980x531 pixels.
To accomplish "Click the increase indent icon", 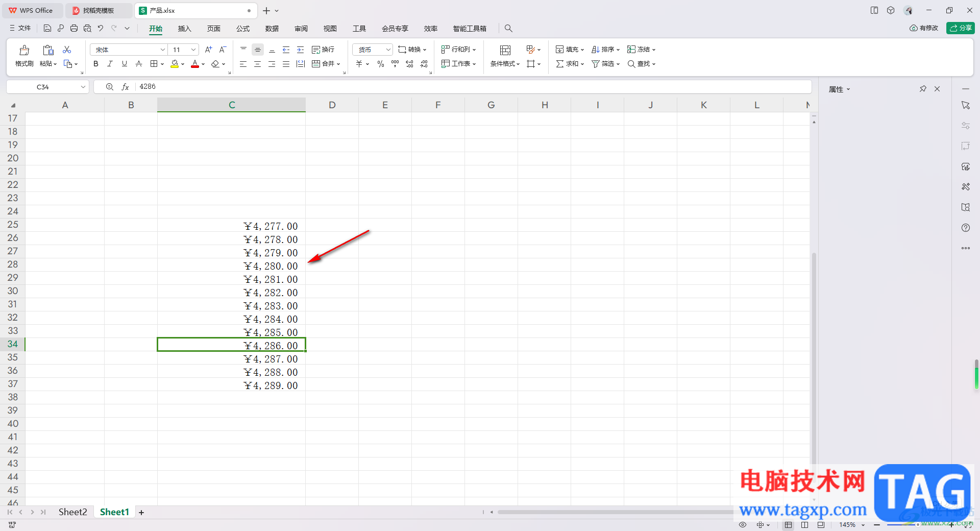I will (301, 50).
